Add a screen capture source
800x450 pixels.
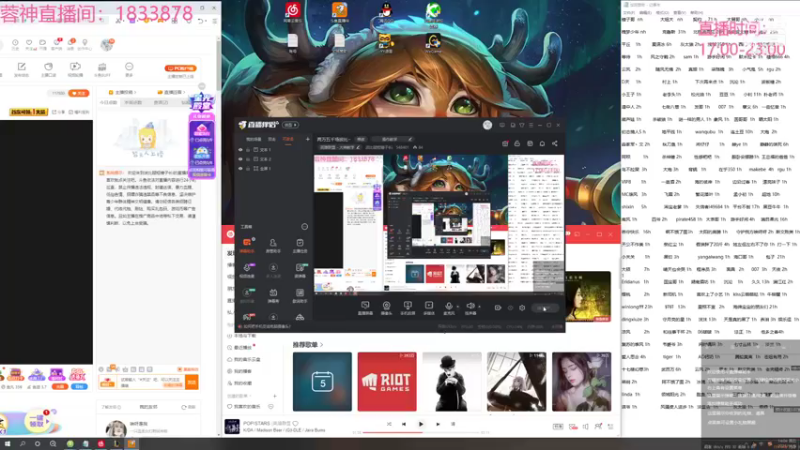click(x=365, y=308)
